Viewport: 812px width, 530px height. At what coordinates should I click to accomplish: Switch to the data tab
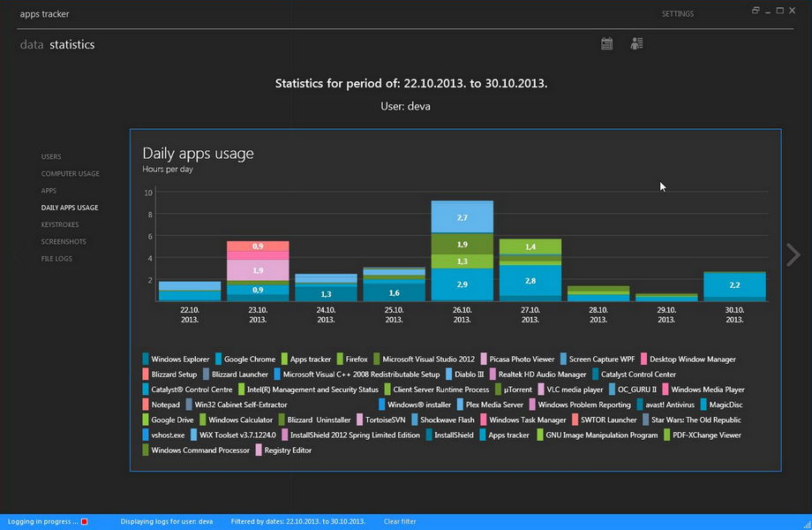coord(32,44)
